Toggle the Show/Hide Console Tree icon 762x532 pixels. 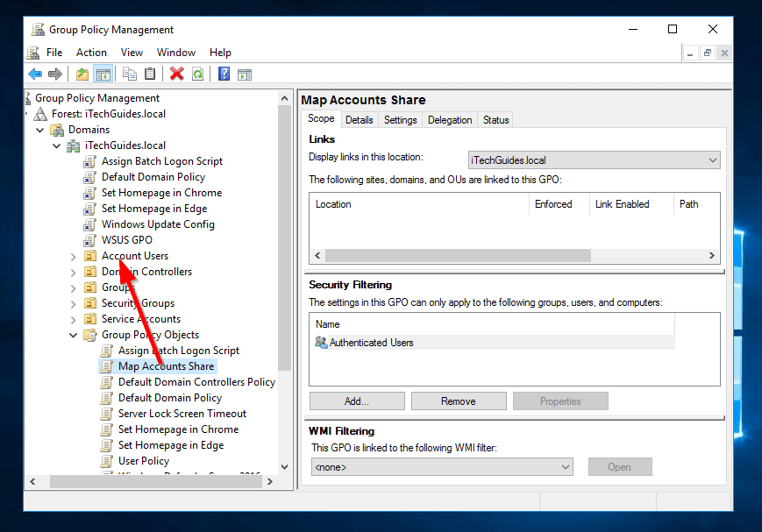(x=103, y=74)
